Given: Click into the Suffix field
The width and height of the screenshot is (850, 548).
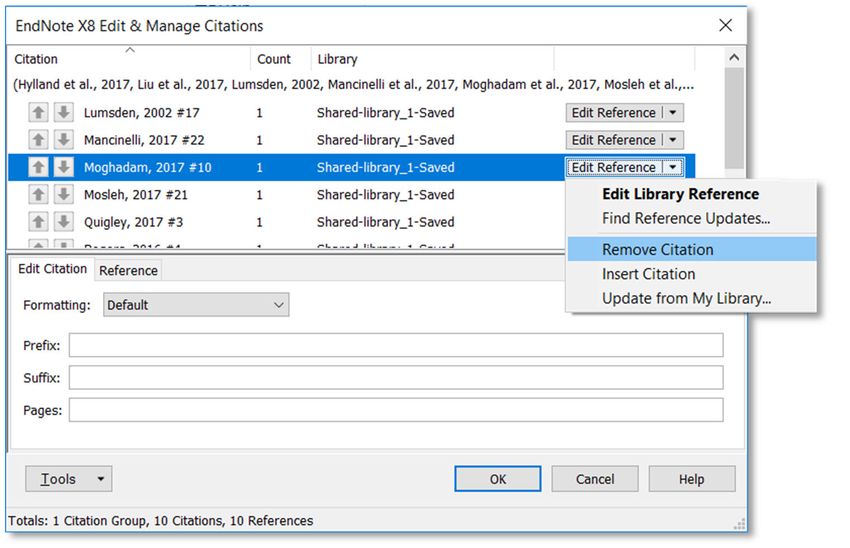Looking at the screenshot, I should point(396,378).
